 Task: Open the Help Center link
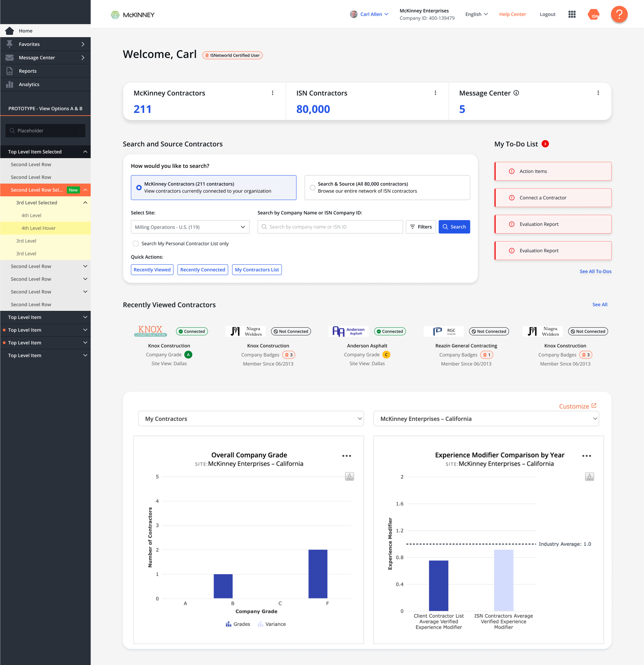513,14
